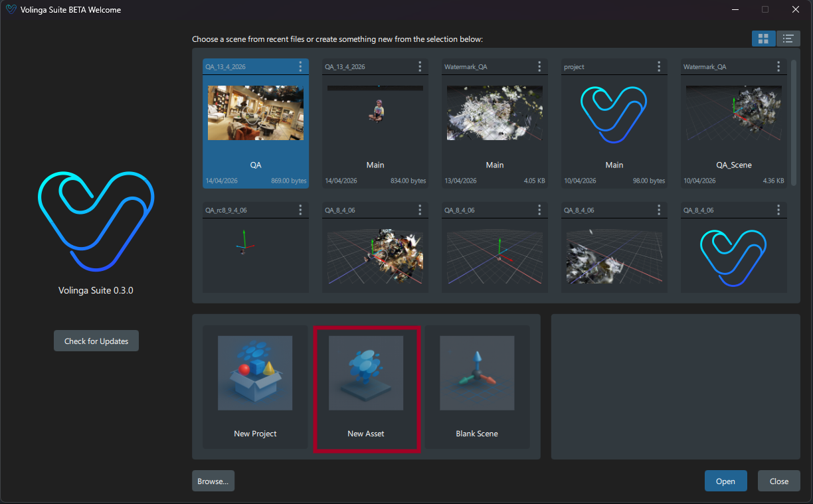
Task: Click Check for Updates
Action: pos(96,341)
